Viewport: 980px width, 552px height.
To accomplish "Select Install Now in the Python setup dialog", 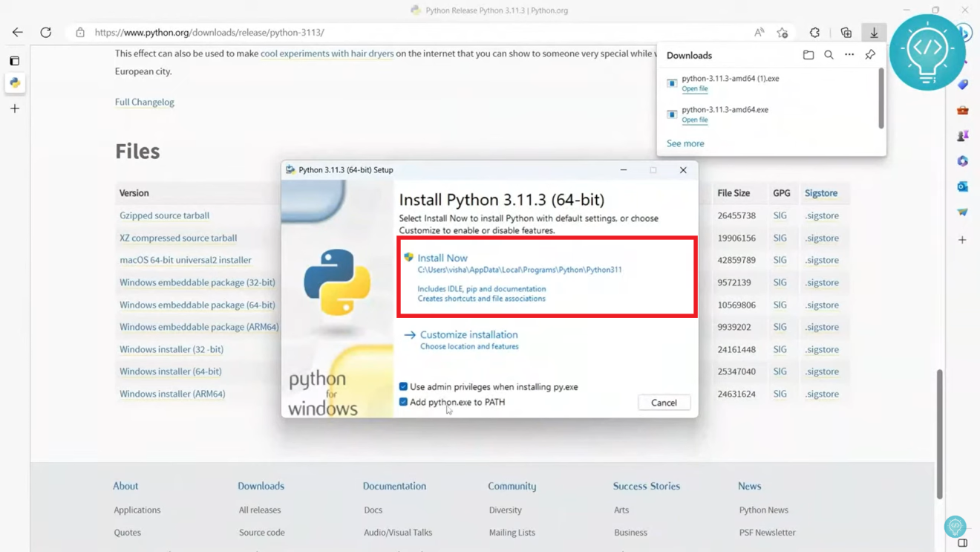I will coord(445,257).
